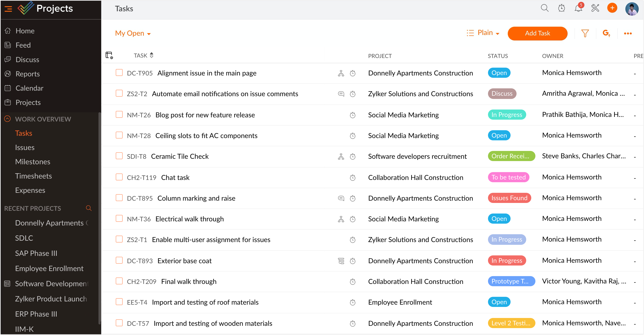
Task: Open the notifications bell
Action: click(578, 8)
